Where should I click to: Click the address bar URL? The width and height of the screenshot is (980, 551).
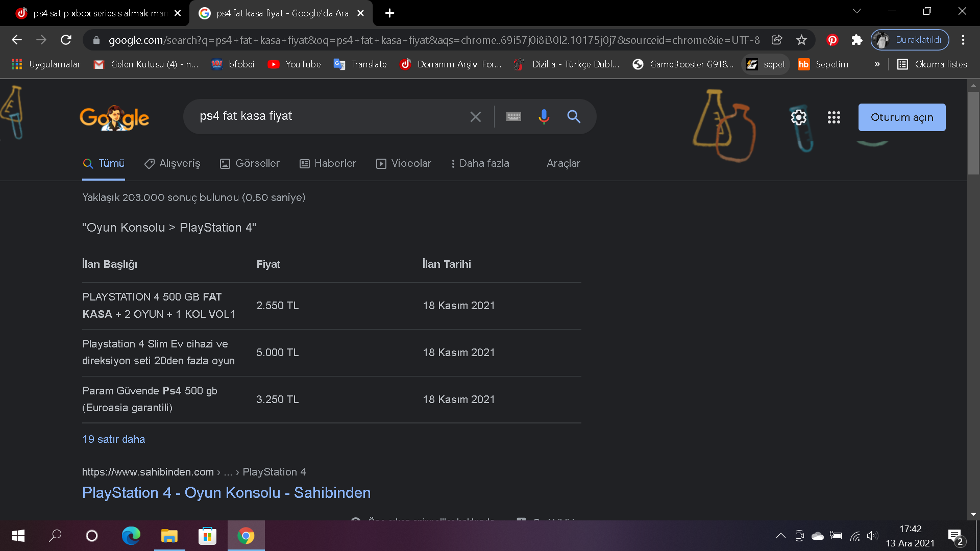(x=434, y=40)
